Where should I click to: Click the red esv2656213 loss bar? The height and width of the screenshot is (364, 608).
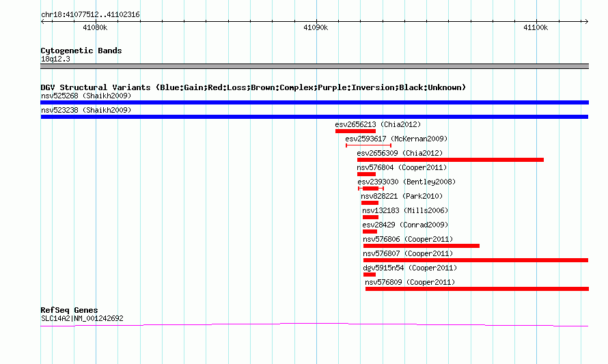pos(355,131)
